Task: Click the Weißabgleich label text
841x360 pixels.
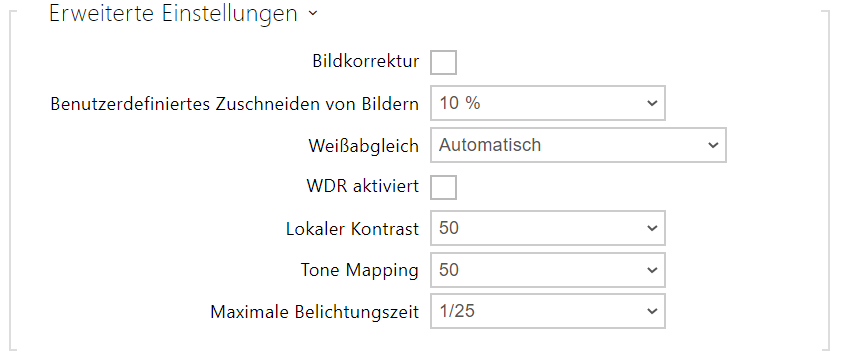Action: click(x=364, y=145)
